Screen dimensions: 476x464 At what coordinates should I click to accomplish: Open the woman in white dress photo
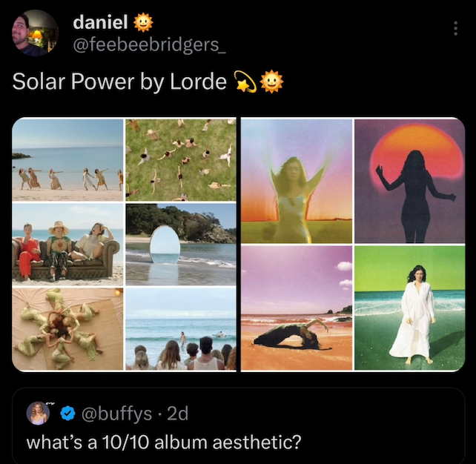point(410,308)
